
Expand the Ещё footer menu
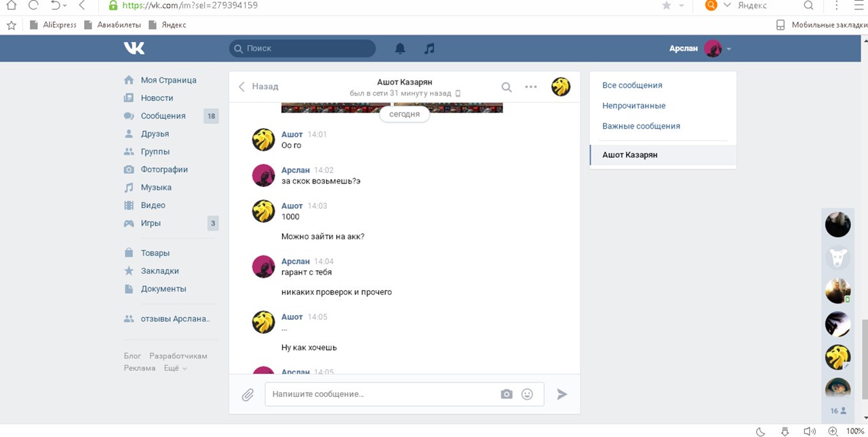pos(175,368)
